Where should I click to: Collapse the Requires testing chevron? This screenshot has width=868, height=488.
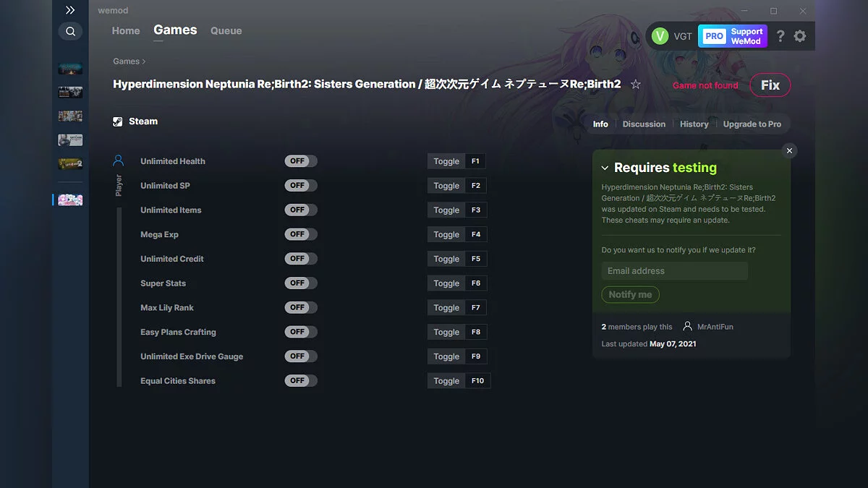605,168
